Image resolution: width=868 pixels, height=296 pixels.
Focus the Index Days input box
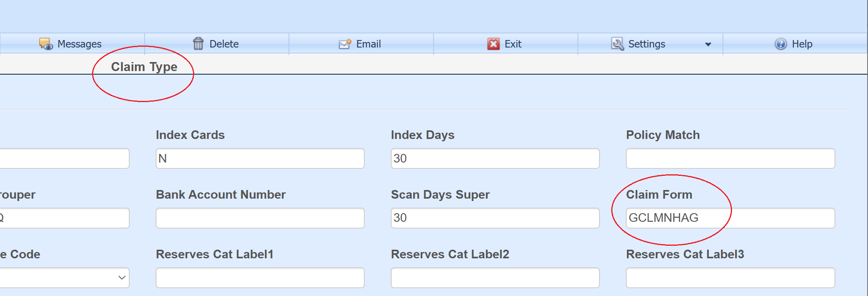point(495,159)
